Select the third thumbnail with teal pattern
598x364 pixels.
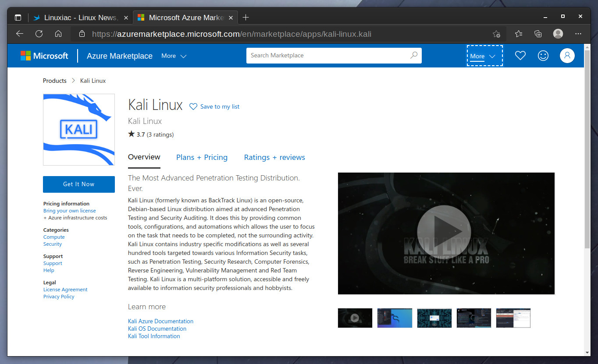point(434,318)
